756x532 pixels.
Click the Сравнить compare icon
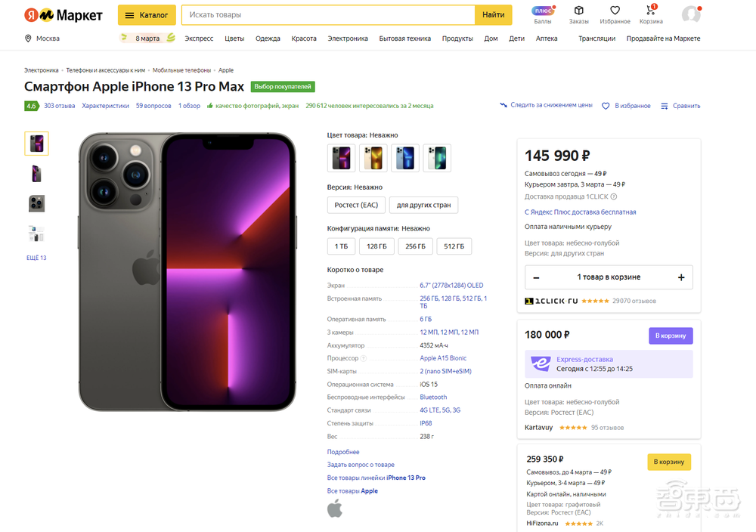click(x=665, y=106)
